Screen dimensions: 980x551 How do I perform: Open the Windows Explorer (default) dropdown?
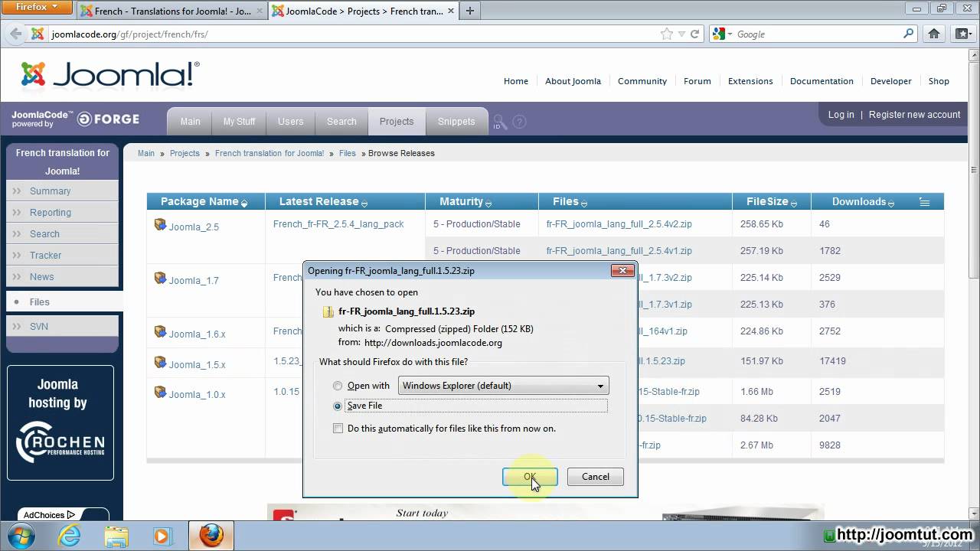point(503,386)
